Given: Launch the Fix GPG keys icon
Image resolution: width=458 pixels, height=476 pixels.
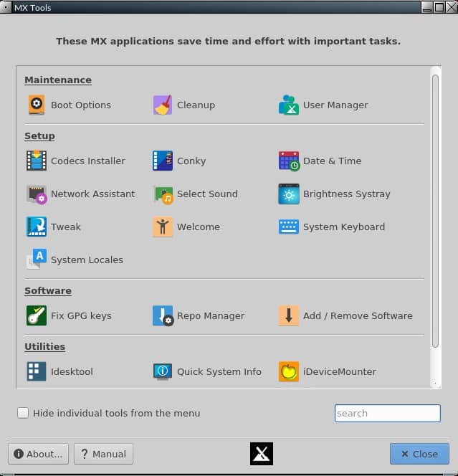Looking at the screenshot, I should click(37, 315).
